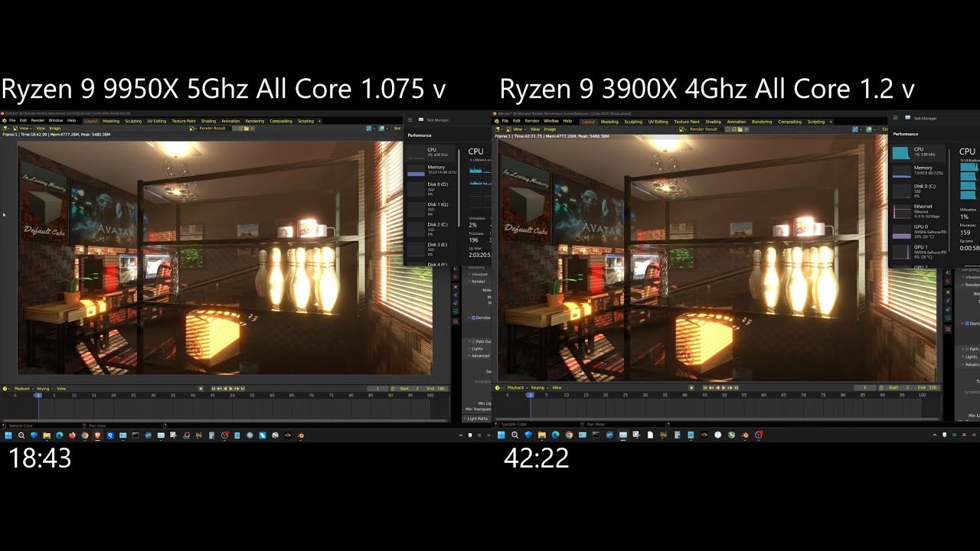Open the Task Manager hamburger menu in 9950X window
The image size is (980, 551).
(410, 119)
